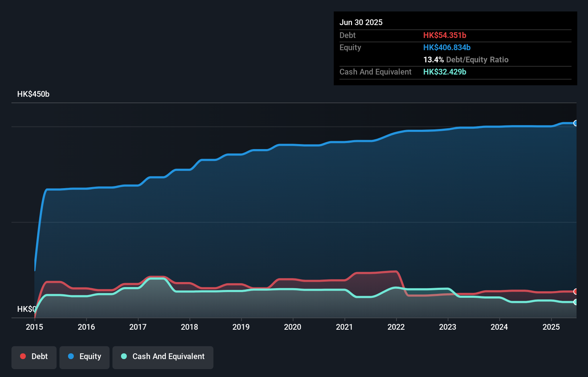The image size is (588, 377).
Task: Click the red Debt endpoint marker
Action: 575,291
